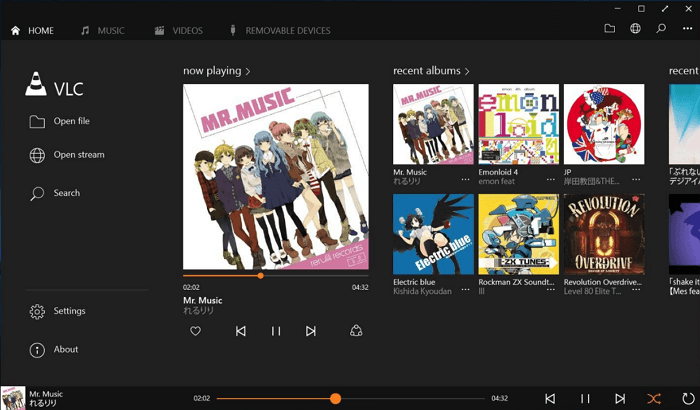Viewport: 700px width, 410px height.
Task: Open more options for Emonloid 4 album
Action: (x=550, y=180)
